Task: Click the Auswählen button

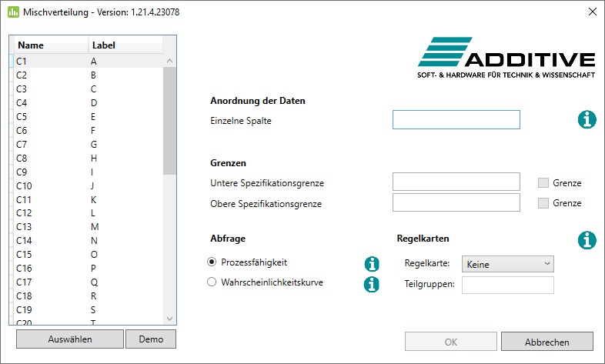Action: click(x=70, y=339)
